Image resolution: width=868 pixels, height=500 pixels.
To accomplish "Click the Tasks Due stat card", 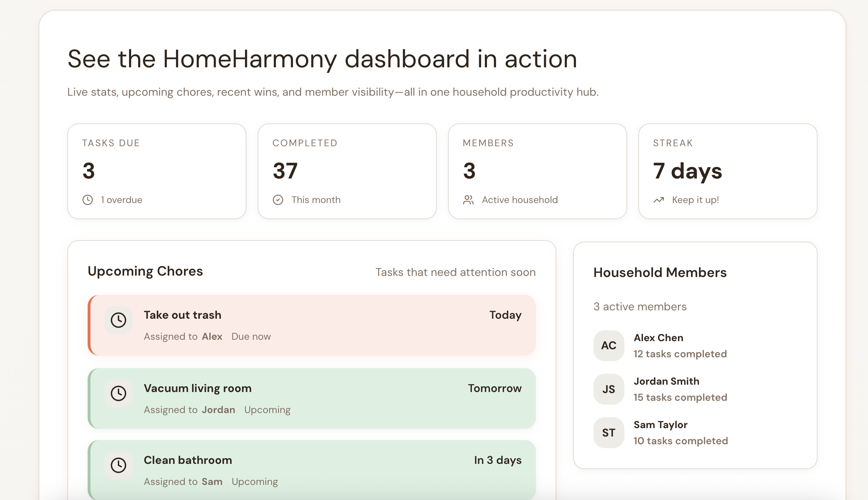I will (x=157, y=172).
